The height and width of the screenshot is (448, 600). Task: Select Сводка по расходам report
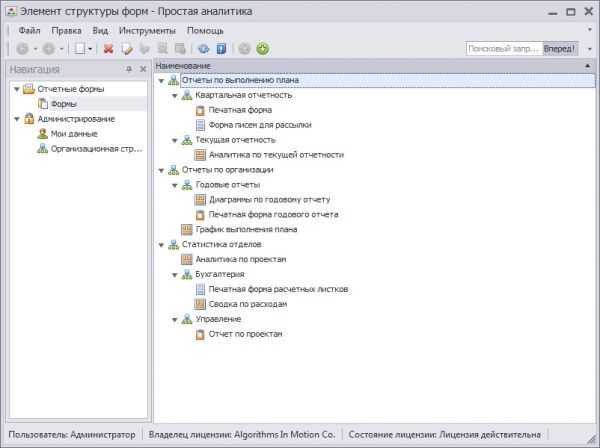248,304
